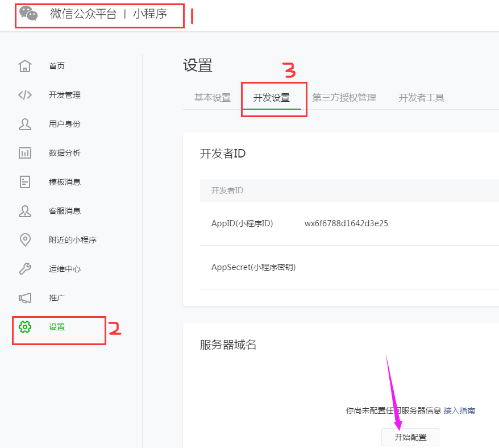
Task: Click the bar chart icon for 数据分析
Action: pos(25,153)
